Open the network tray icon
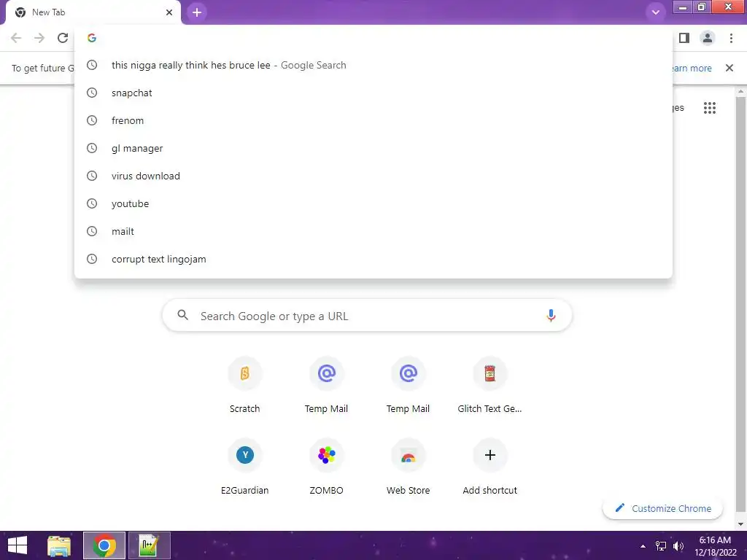The image size is (747, 560). click(661, 546)
